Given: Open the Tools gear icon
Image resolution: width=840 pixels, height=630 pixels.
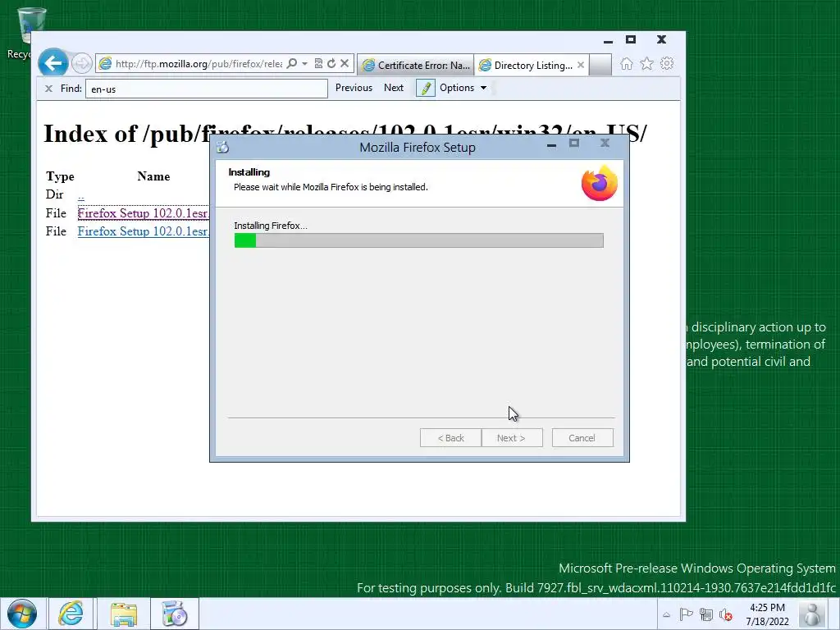Looking at the screenshot, I should (667, 64).
